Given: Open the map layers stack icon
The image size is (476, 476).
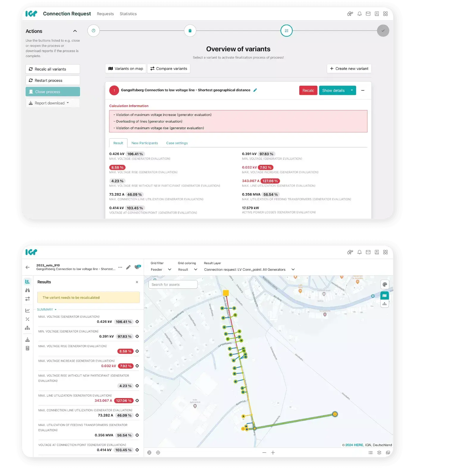Looking at the screenshot, I should pos(379,452).
